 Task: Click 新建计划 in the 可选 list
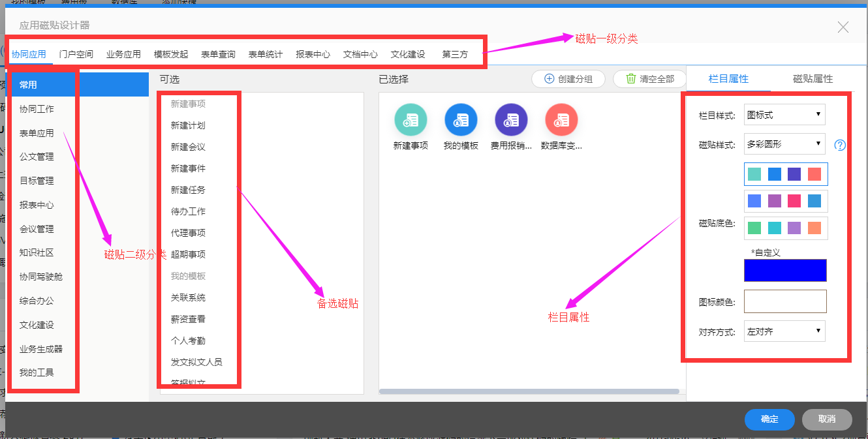(188, 125)
